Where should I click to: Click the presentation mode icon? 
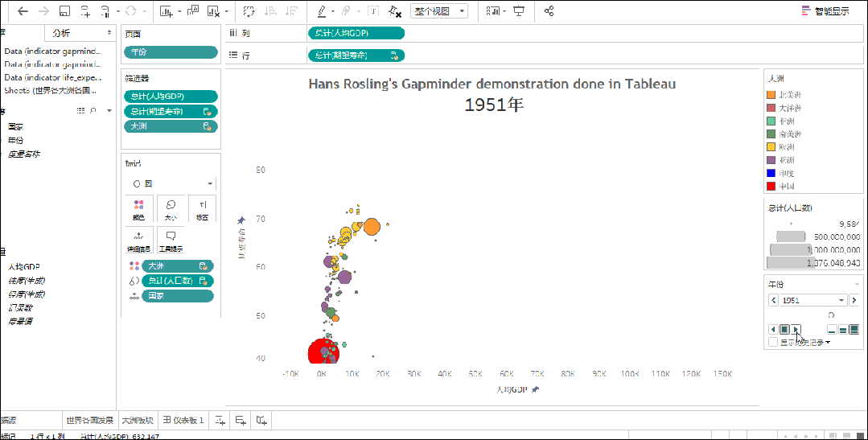tap(519, 11)
